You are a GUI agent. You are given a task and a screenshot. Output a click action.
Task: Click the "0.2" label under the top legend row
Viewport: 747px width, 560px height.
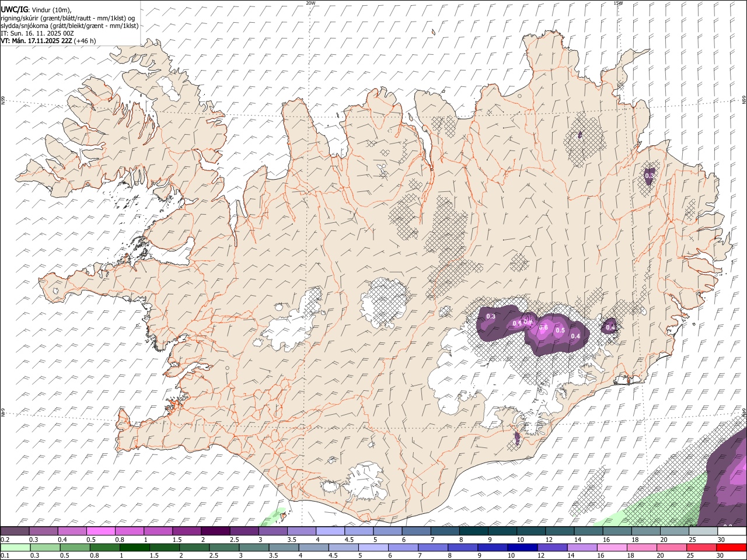[x=5, y=540]
